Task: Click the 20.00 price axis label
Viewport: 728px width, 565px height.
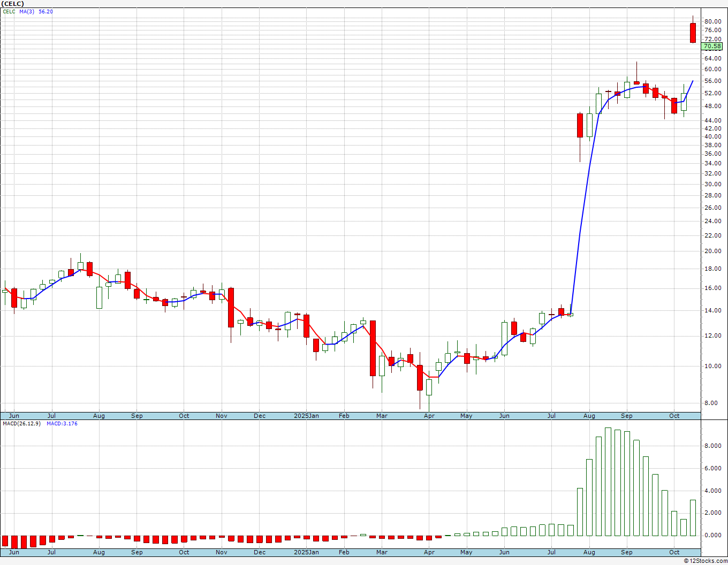Action: point(712,251)
